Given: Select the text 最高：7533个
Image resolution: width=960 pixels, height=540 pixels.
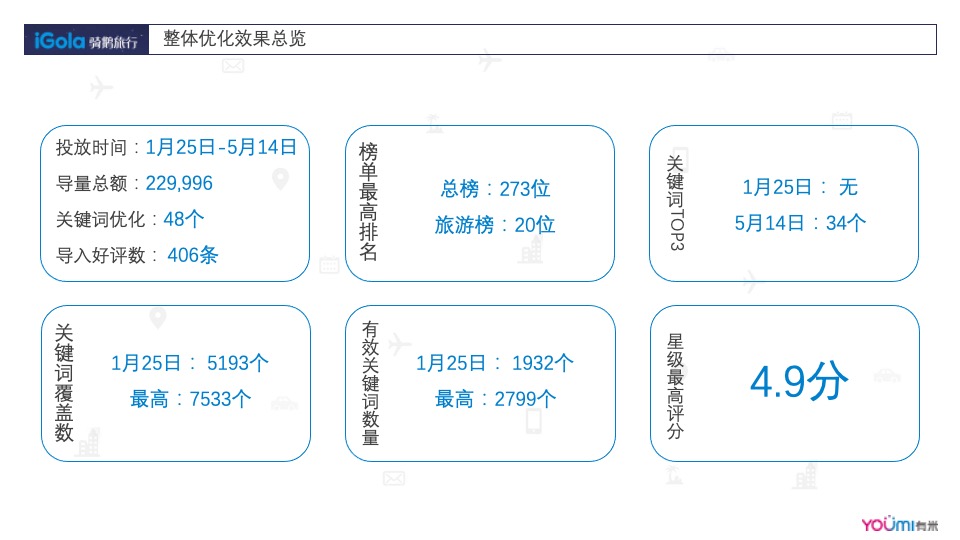Looking at the screenshot, I should [190, 399].
